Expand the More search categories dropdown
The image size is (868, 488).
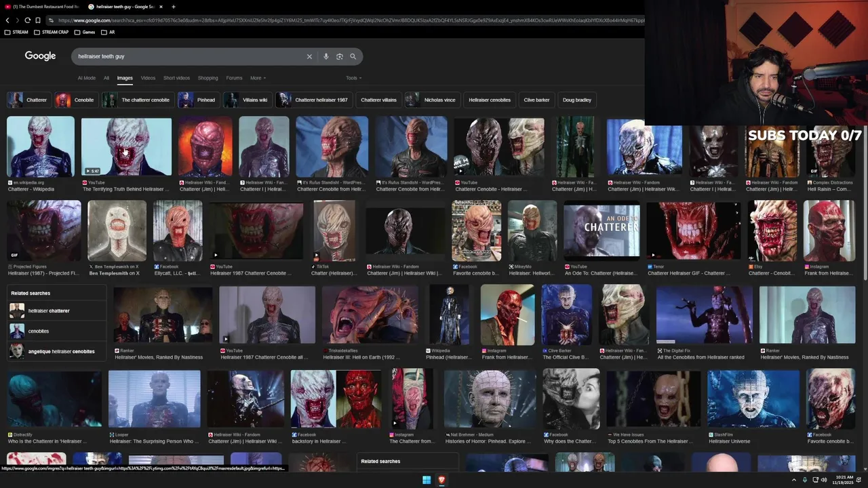258,78
